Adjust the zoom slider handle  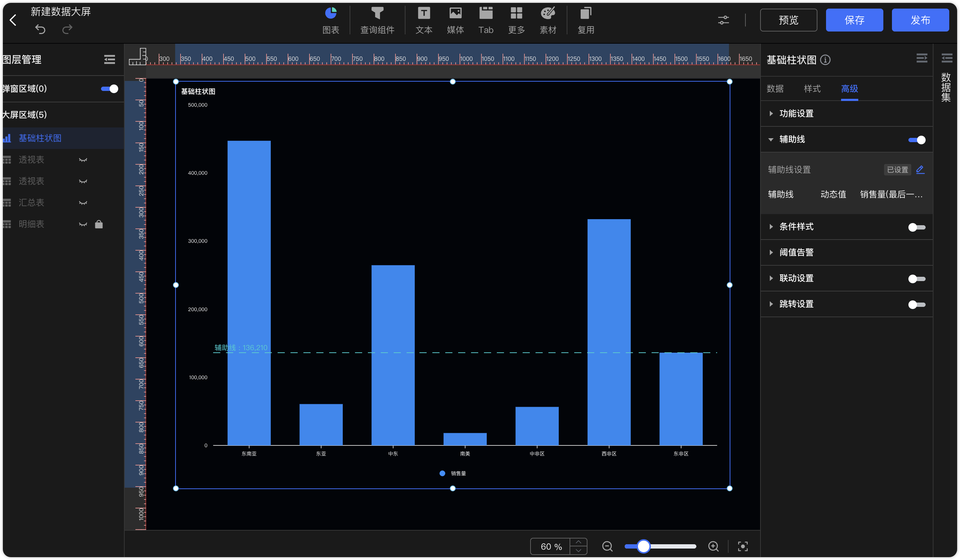pyautogui.click(x=643, y=546)
